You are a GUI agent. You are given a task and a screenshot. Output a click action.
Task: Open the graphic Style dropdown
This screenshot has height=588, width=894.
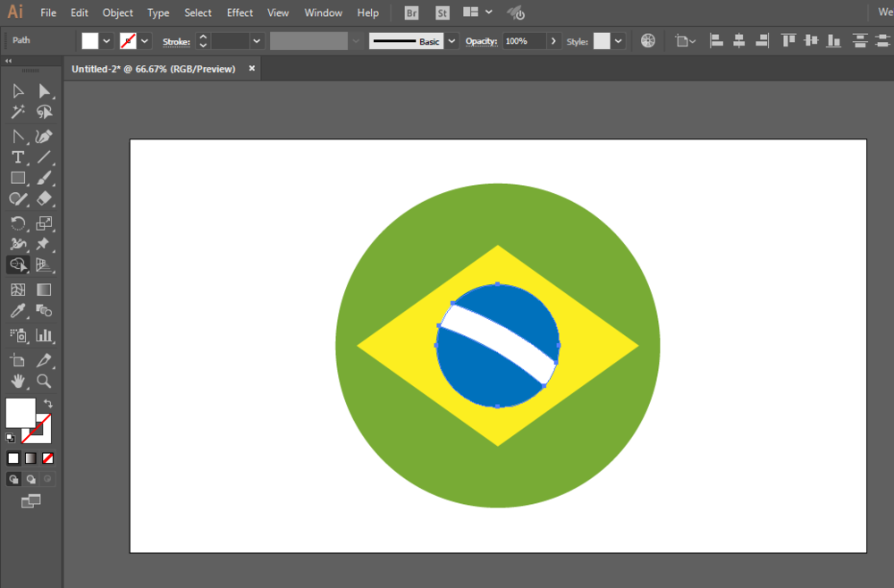(618, 41)
